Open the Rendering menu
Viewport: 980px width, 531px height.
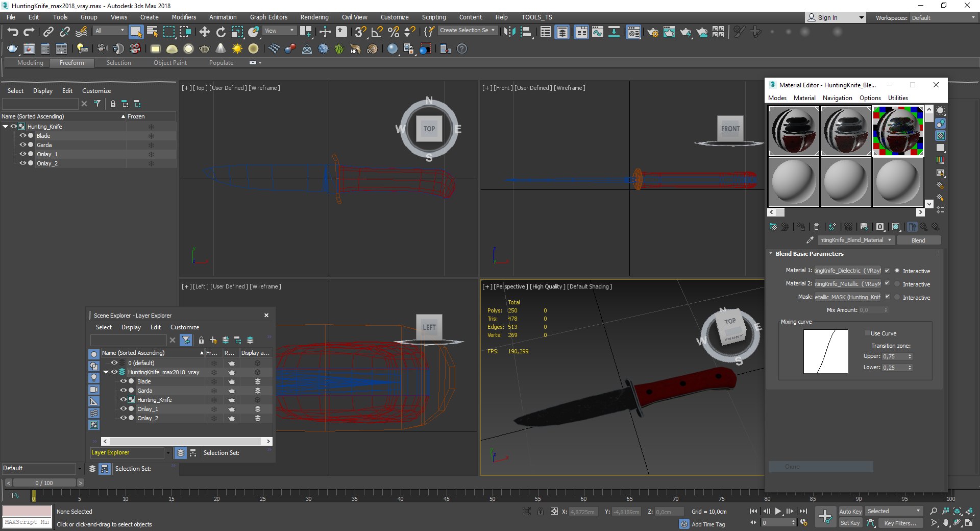(x=314, y=17)
